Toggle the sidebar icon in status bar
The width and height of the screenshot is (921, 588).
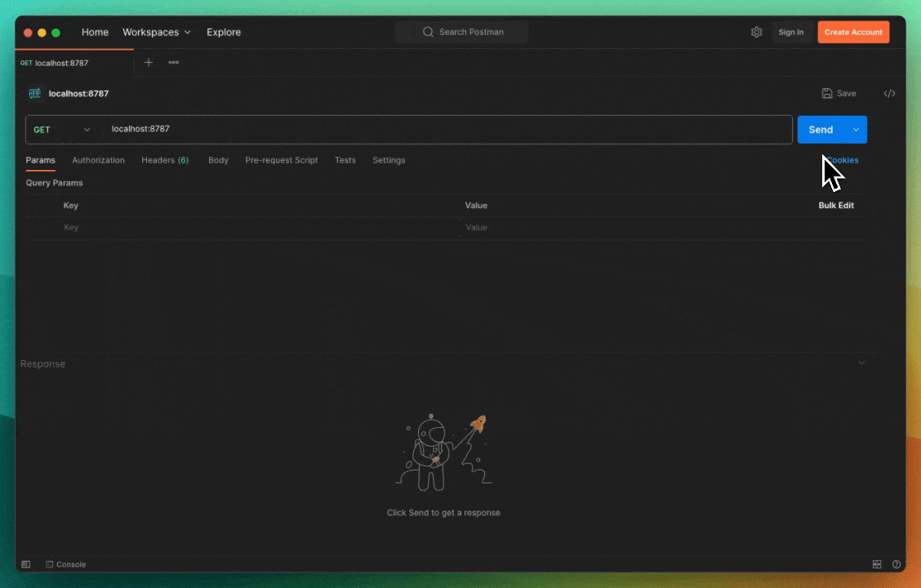pos(26,564)
